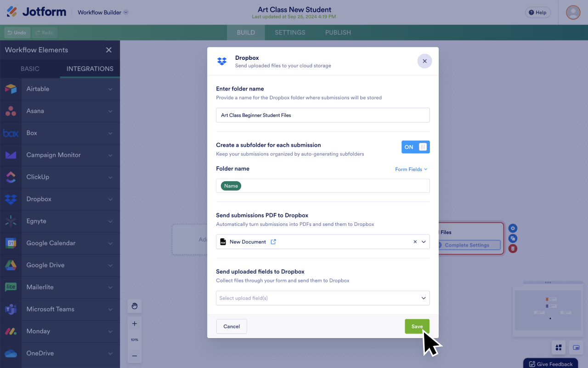
Task: Click the Name tag chip
Action: pyautogui.click(x=231, y=186)
